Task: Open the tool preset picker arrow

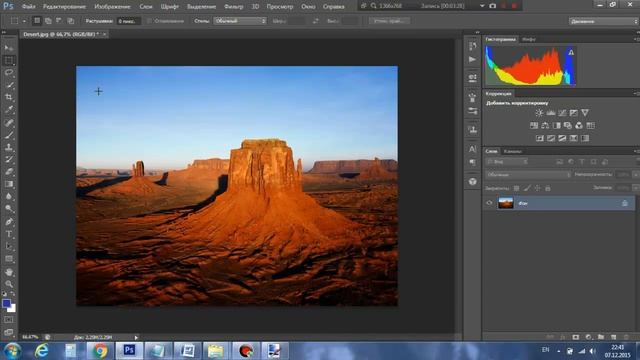Action: click(x=24, y=21)
